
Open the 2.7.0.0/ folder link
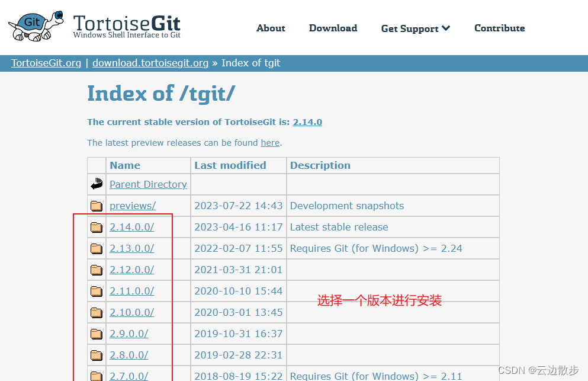tap(128, 376)
